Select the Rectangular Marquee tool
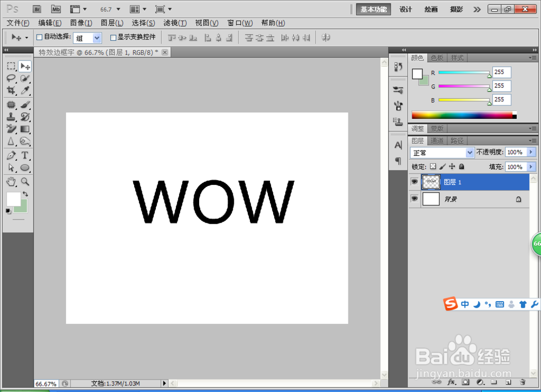 pos(11,66)
